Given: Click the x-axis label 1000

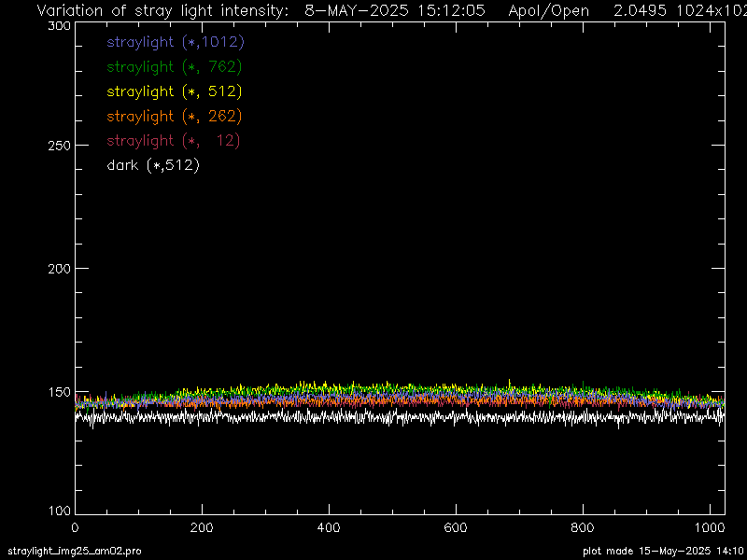Looking at the screenshot, I should pyautogui.click(x=710, y=527).
